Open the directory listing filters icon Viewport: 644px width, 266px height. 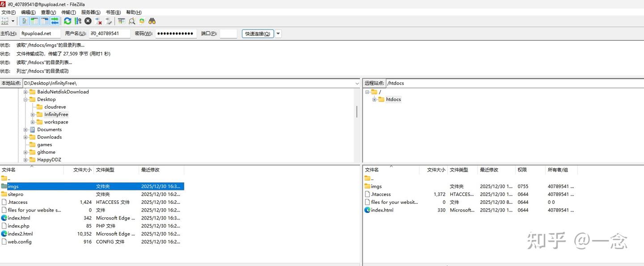coord(122,21)
